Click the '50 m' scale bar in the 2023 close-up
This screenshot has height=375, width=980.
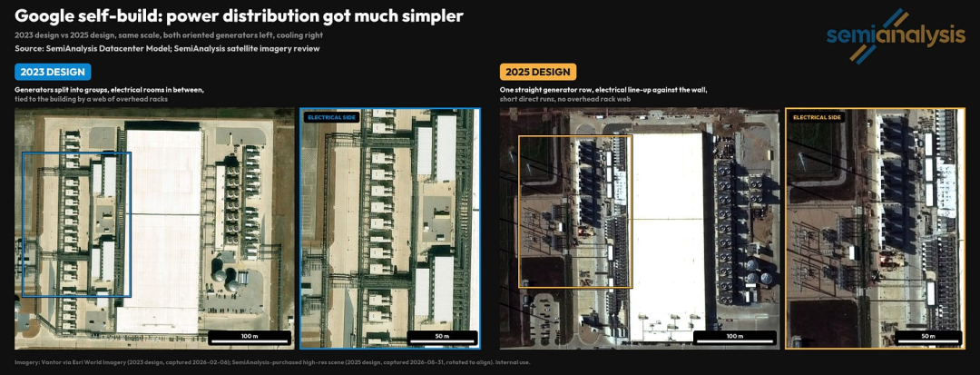tap(443, 338)
